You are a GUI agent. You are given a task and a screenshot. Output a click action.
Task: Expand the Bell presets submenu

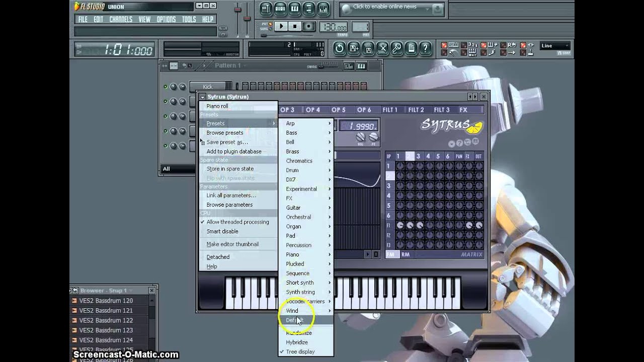[306, 142]
